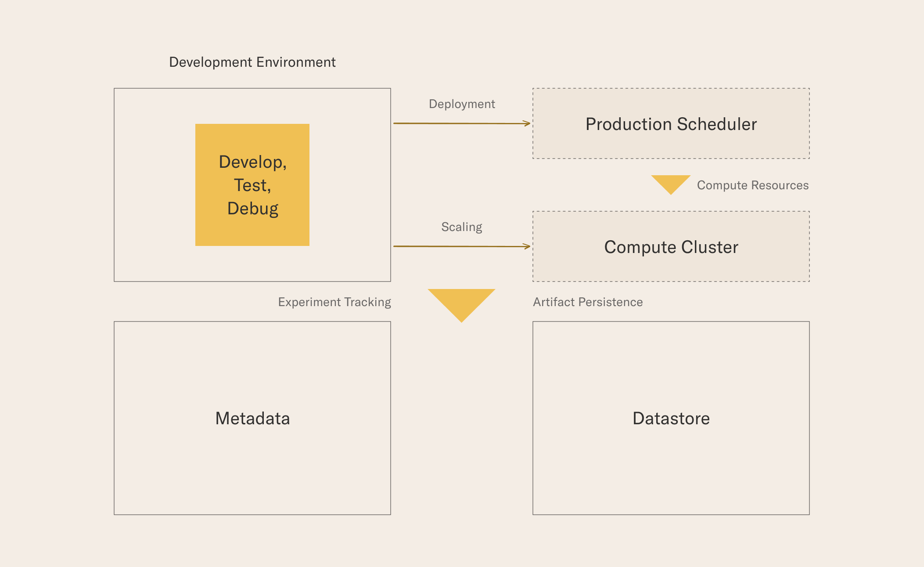Viewport: 924px width, 567px height.
Task: Click the Compute Resources label
Action: [x=753, y=185]
